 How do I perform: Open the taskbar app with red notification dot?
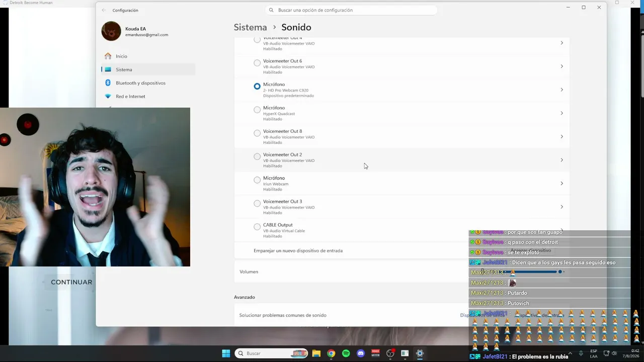point(390,353)
